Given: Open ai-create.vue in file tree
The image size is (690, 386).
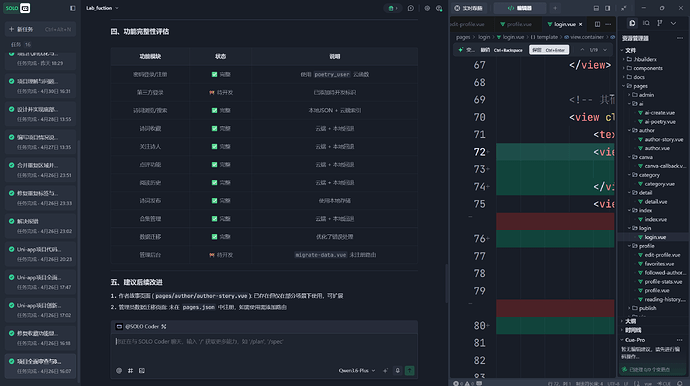Looking at the screenshot, I should 659,113.
